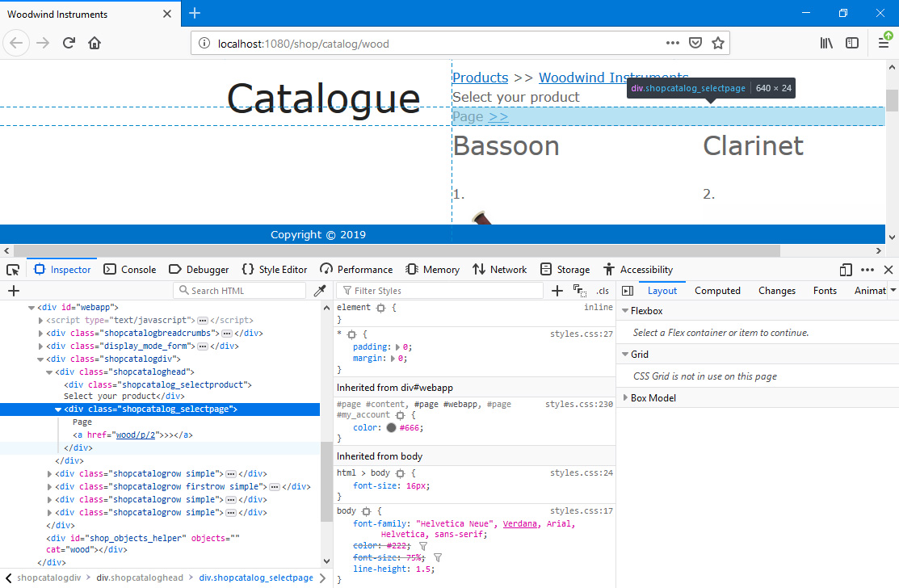Collapse the shopcataloghead div node
899x588 pixels.
[x=49, y=372]
